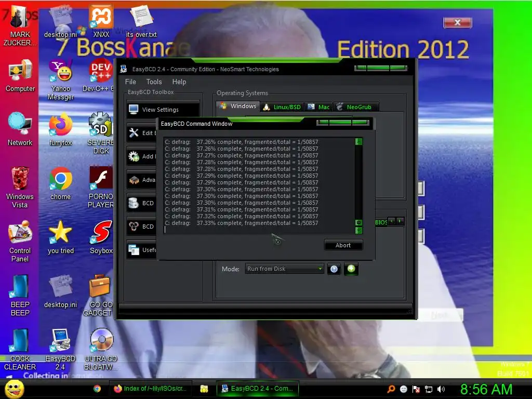Switch to the Linux/BSD tab
This screenshot has height=399, width=532.
282,107
